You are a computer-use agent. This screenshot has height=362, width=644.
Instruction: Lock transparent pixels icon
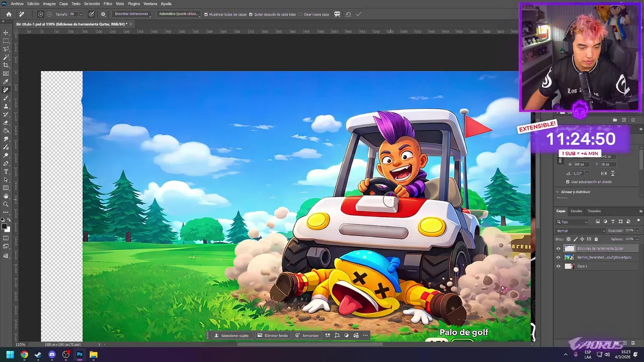[x=569, y=239]
